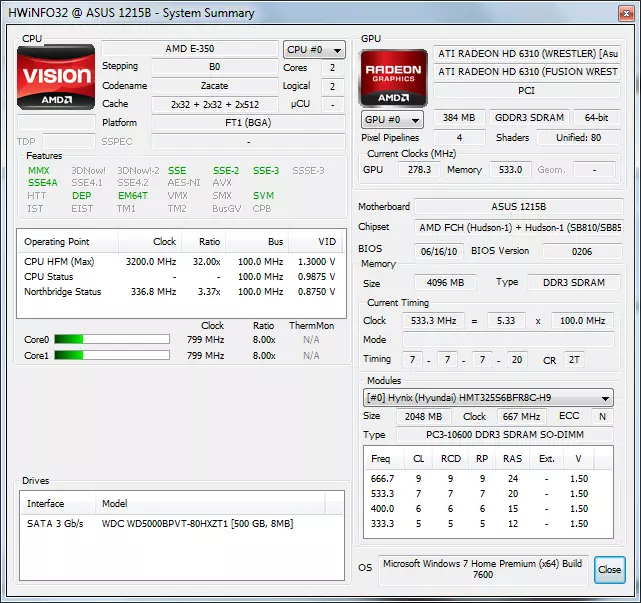Screen dimensions: 641x603
Task: Click the 384 MB video memory field
Action: (x=459, y=118)
